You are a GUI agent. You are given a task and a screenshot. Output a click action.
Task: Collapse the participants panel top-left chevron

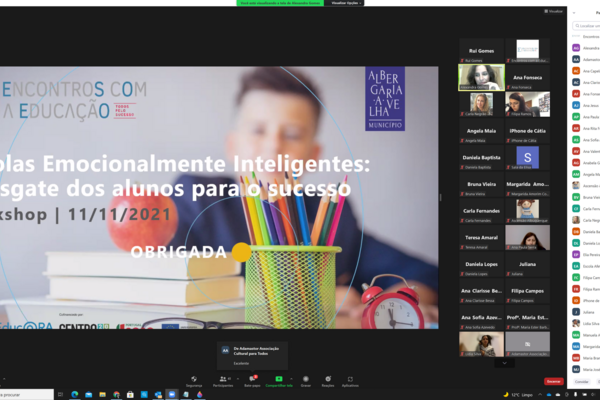coord(574,13)
